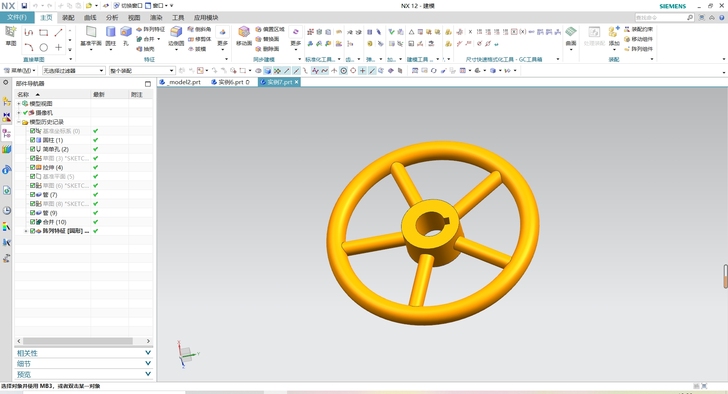
Task: Collapse the 模型历史记录 tree node
Action: pos(19,122)
